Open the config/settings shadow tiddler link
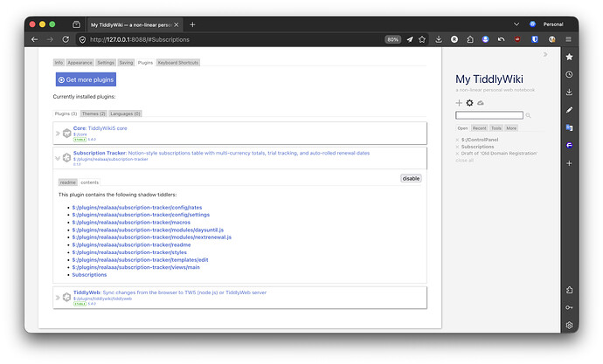 pyautogui.click(x=141, y=215)
